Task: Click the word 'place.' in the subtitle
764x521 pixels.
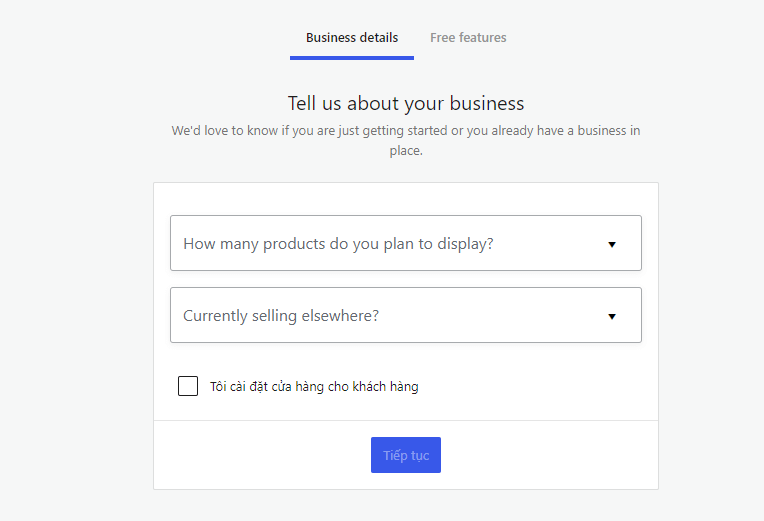Action: point(406,151)
